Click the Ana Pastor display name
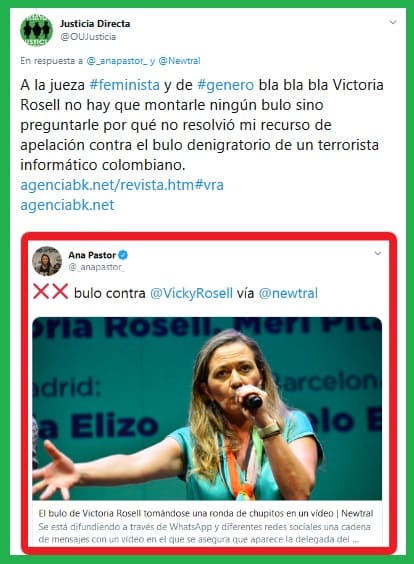Screen dimensions: 414x564 click(x=92, y=255)
